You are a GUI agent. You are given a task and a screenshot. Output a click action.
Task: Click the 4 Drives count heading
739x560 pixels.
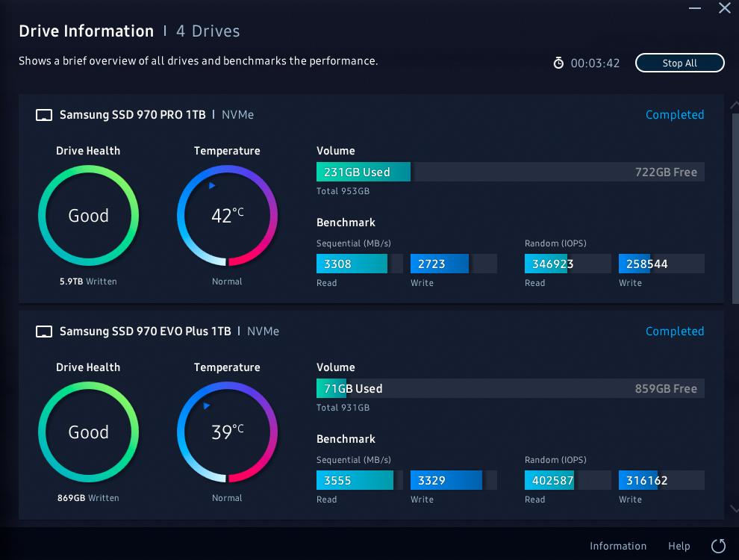(208, 31)
